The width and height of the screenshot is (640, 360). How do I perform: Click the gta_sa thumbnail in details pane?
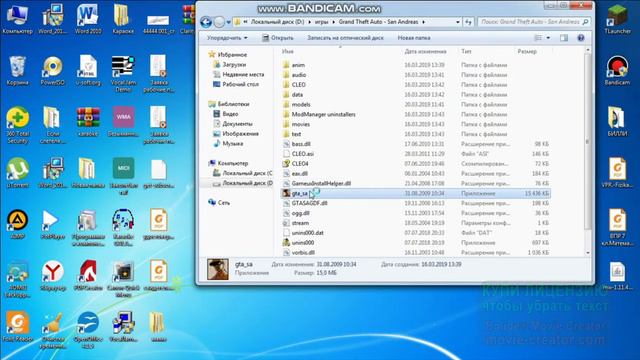(x=218, y=269)
